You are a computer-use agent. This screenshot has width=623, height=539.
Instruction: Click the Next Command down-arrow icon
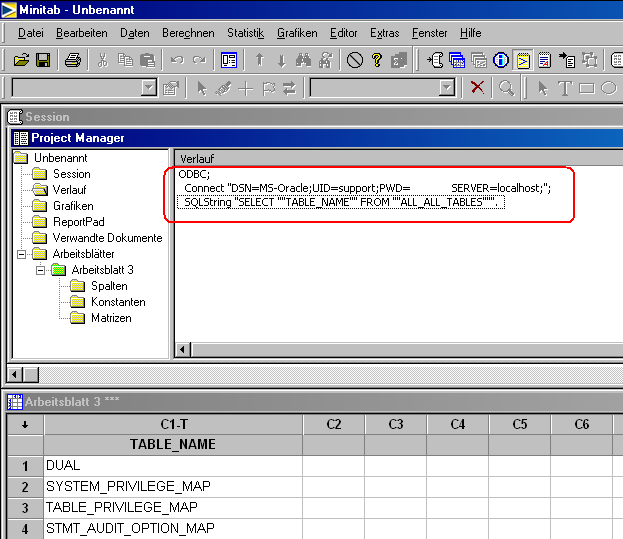pos(281,60)
